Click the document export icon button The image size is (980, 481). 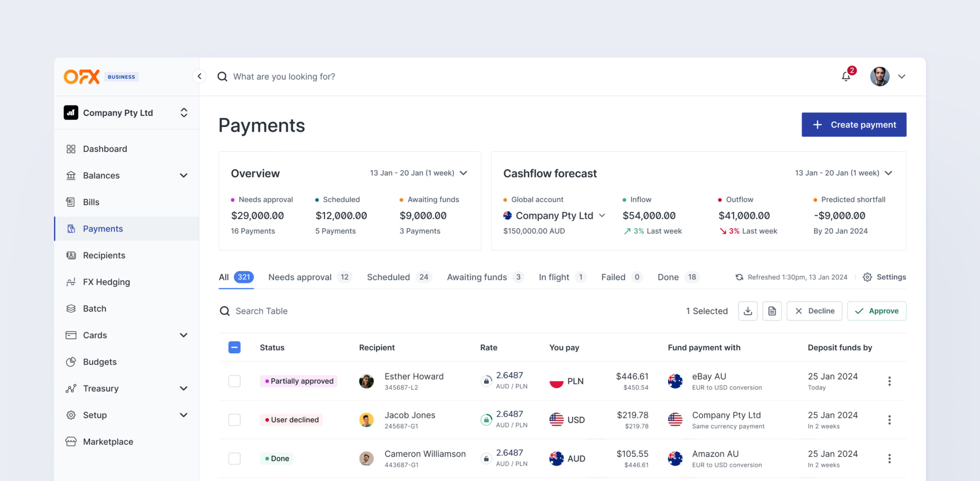pyautogui.click(x=772, y=311)
